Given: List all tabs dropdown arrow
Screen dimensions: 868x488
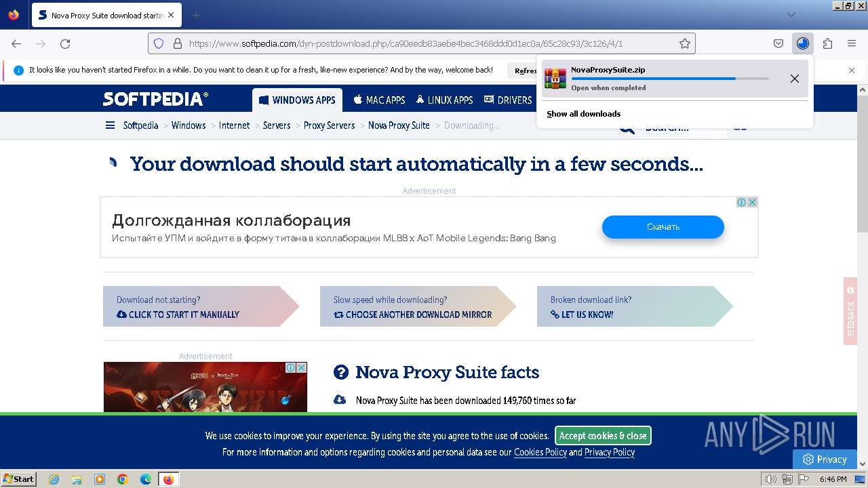Looking at the screenshot, I should 791,15.
